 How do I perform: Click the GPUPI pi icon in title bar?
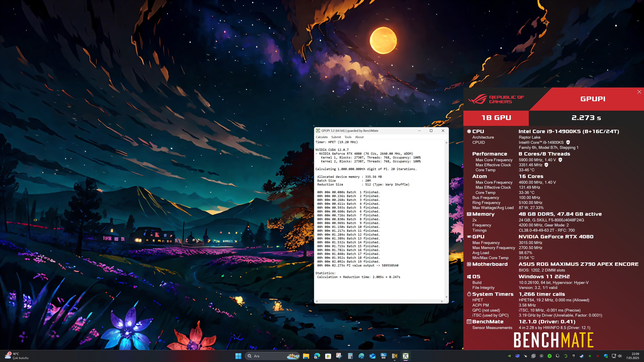[x=318, y=131]
